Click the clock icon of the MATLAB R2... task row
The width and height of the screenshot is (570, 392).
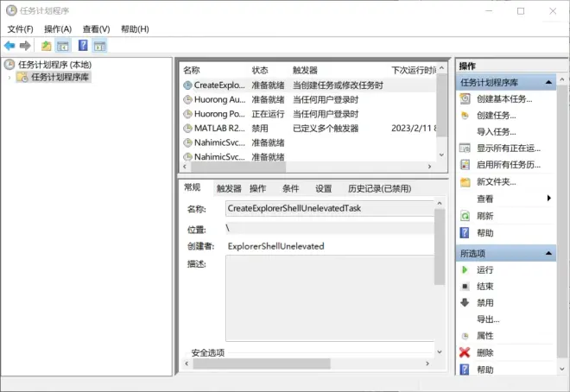pos(187,129)
